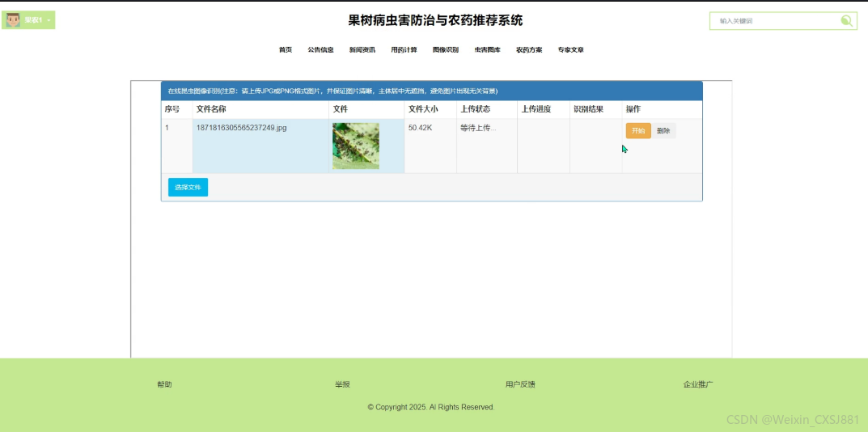Image resolution: width=868 pixels, height=432 pixels.
Task: Navigate to 农药方案
Action: tap(529, 50)
